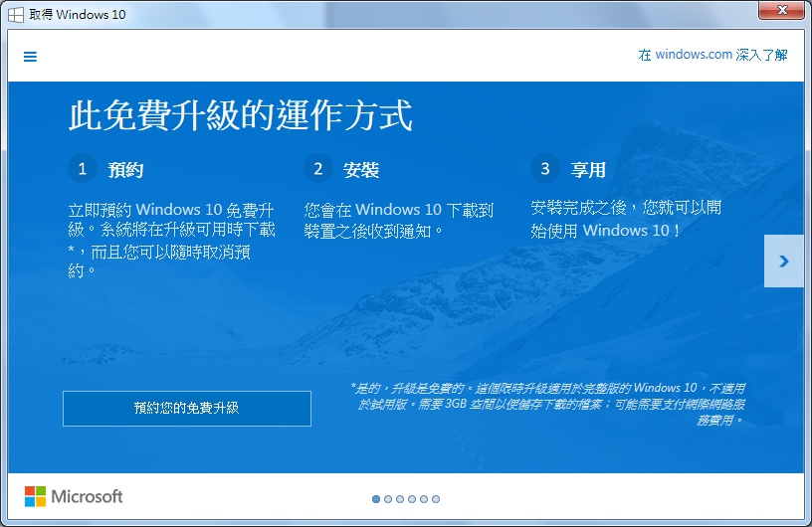The height and width of the screenshot is (527, 812).
Task: Click the Microsoft logo
Action: tap(74, 496)
